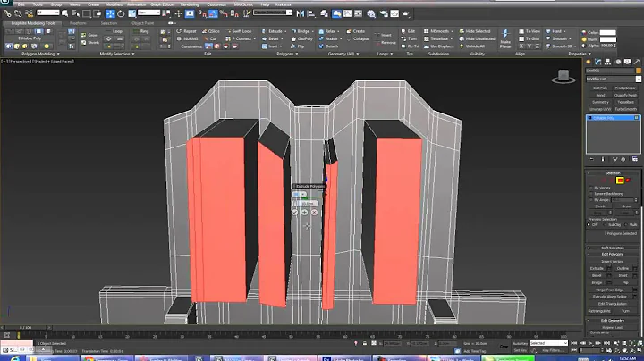Viewport: 644px width, 361px height.
Task: Click the Align tool icon
Action: pos(311,13)
